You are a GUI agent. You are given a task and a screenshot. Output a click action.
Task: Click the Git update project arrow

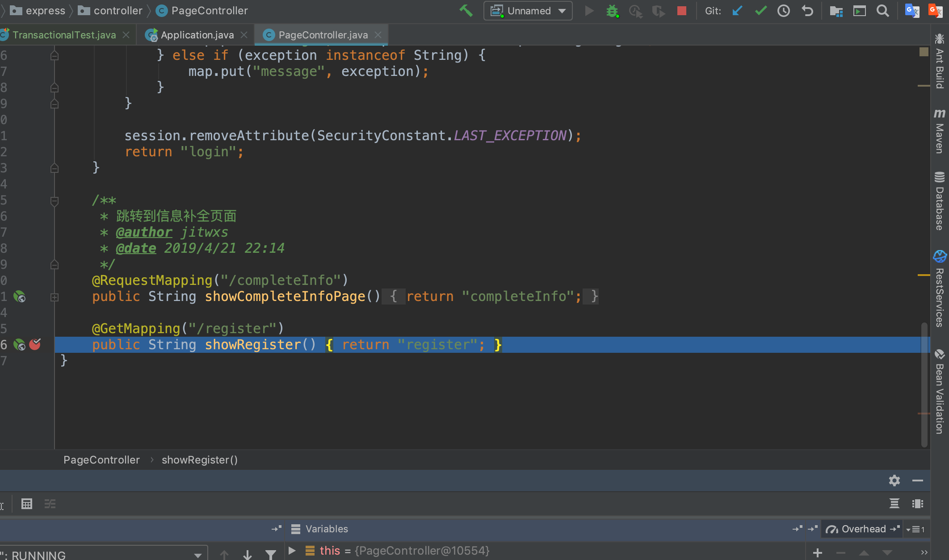point(737,11)
